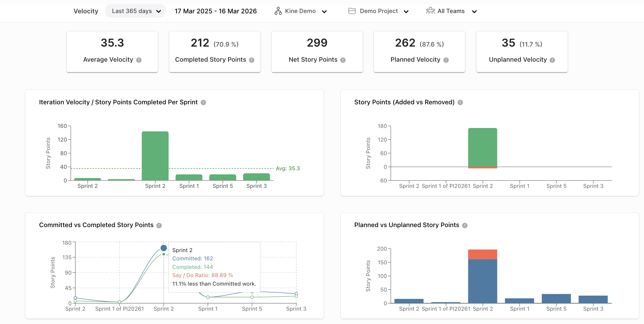Open info for Story Points (Added vs Removed)
This screenshot has height=324, width=644.
coord(461,103)
